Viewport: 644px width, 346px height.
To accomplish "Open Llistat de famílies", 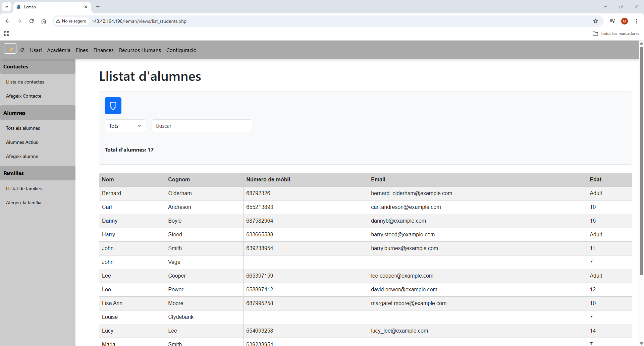I will [x=24, y=188].
